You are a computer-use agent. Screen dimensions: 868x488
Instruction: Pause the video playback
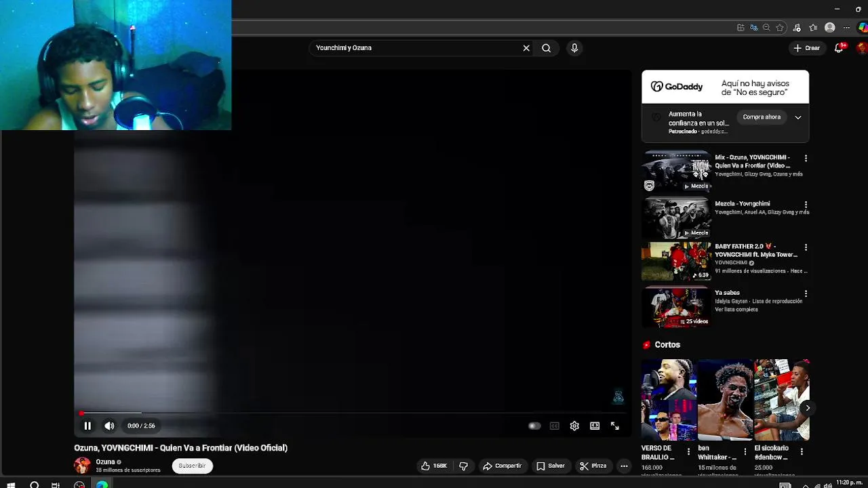point(87,426)
